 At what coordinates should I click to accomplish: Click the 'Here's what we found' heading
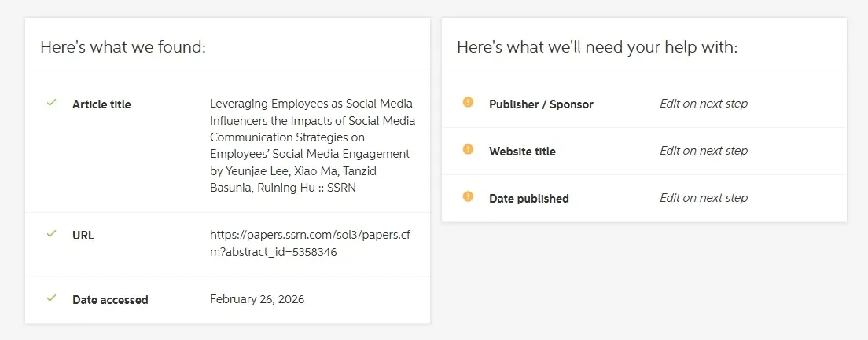click(123, 47)
